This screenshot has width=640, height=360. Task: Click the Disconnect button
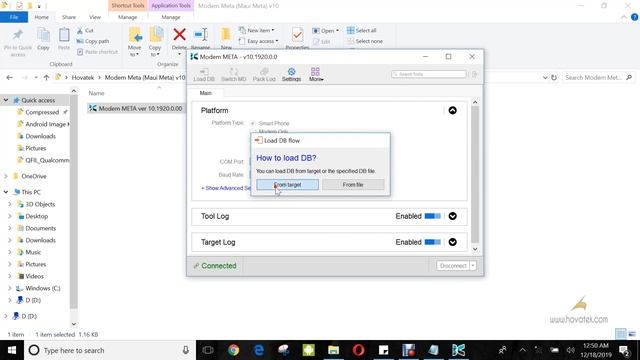453,266
